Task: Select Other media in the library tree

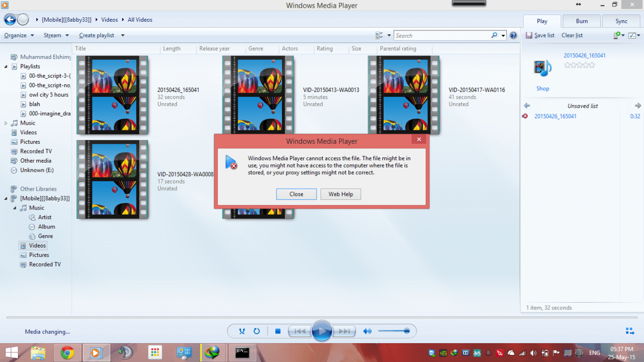Action: pos(35,161)
